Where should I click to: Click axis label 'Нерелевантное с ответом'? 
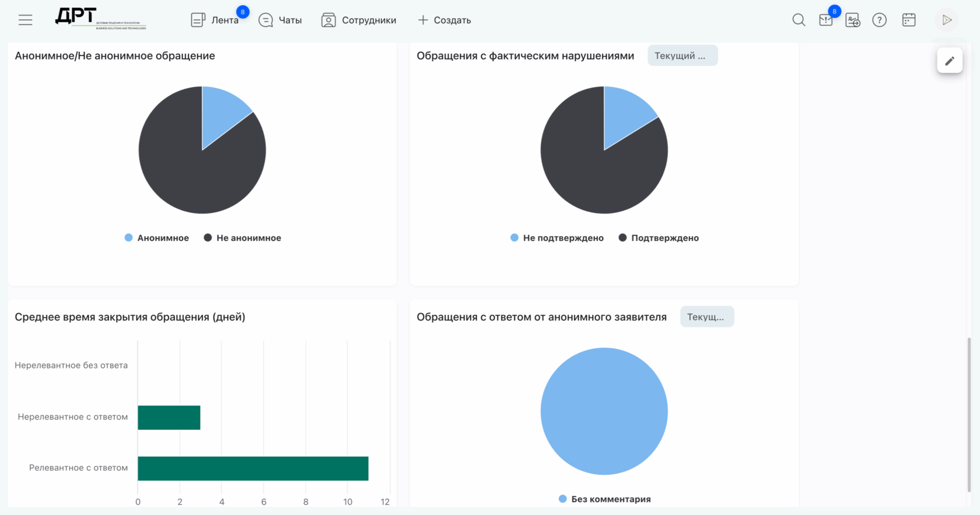coord(73,417)
